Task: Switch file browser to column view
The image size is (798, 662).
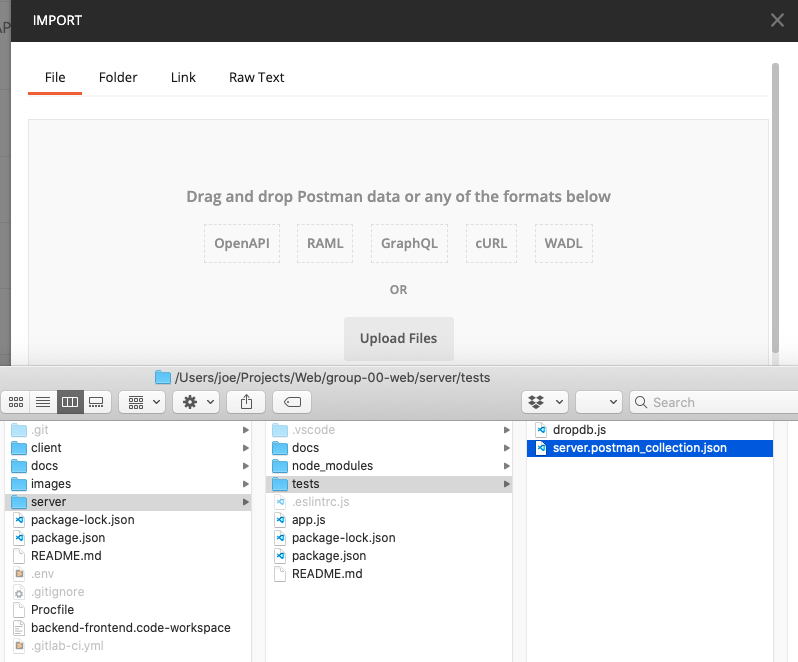Action: tap(70, 402)
